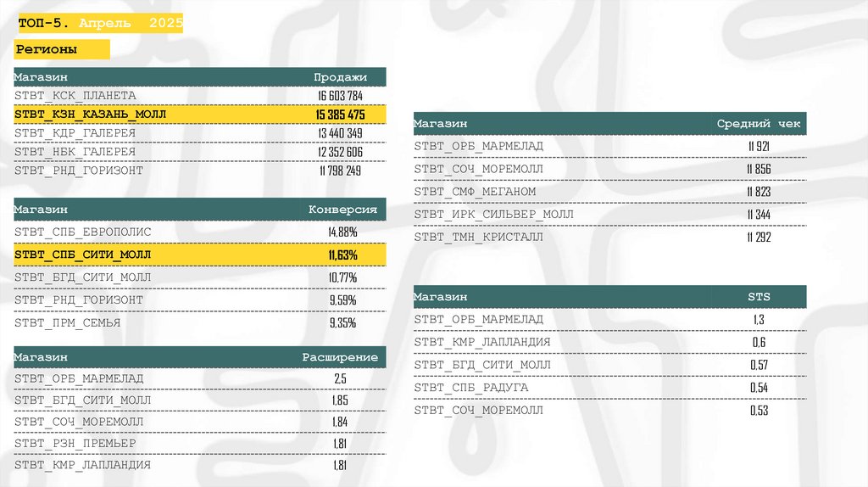868x487 pixels.
Task: Click the sales value 16 603 784
Action: click(x=340, y=96)
